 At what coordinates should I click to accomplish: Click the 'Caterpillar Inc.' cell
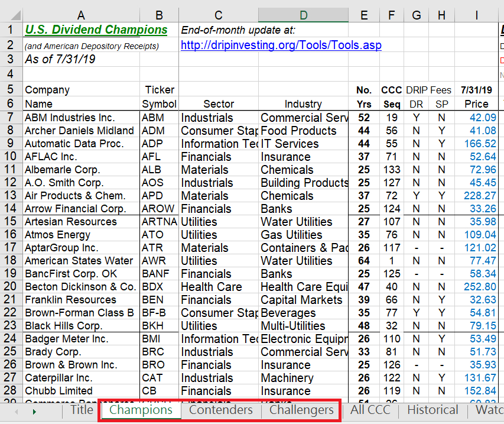click(82, 378)
